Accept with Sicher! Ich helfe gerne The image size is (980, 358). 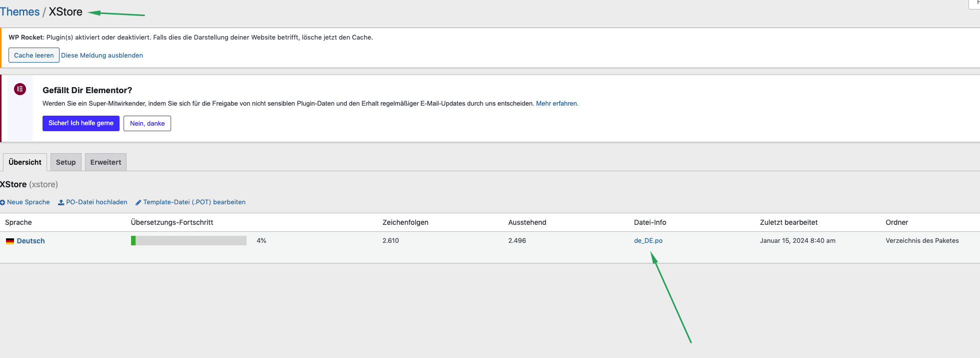click(x=81, y=123)
